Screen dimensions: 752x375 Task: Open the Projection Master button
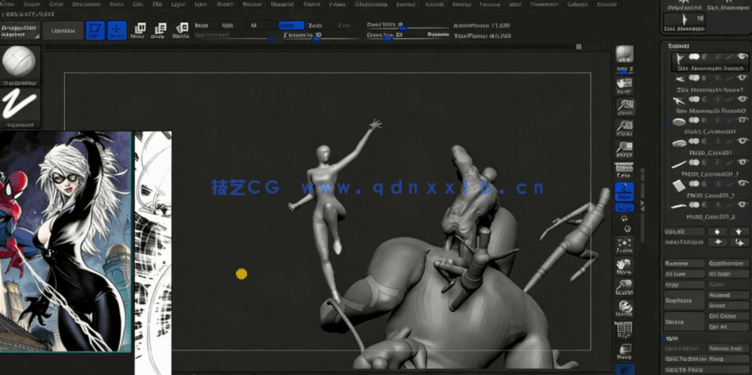pyautogui.click(x=20, y=31)
